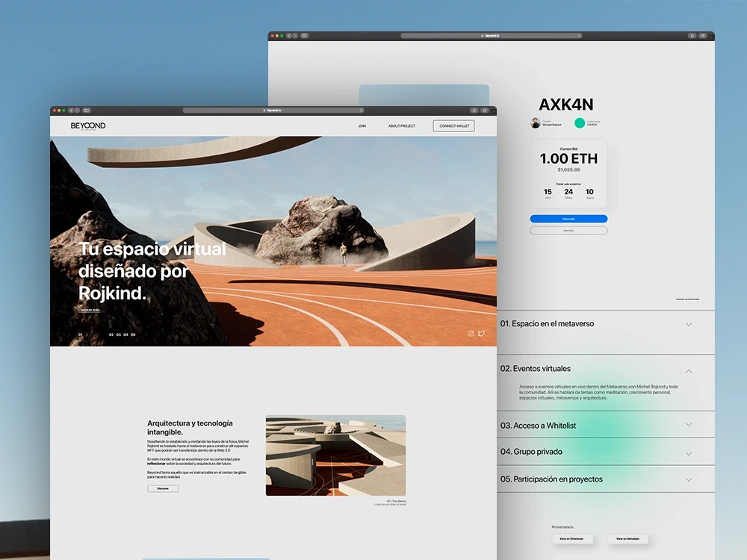The width and height of the screenshot is (747, 560).
Task: Click the back arrow in rear browser window
Action: [288, 36]
